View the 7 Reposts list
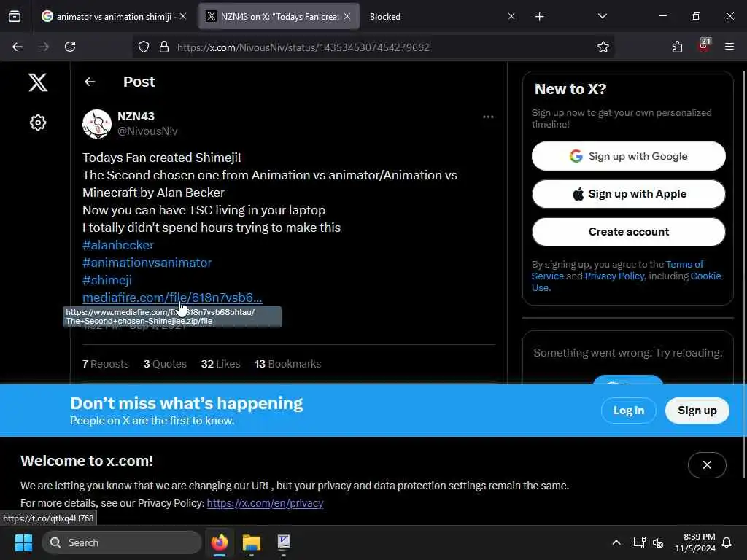747x560 pixels. 106,364
